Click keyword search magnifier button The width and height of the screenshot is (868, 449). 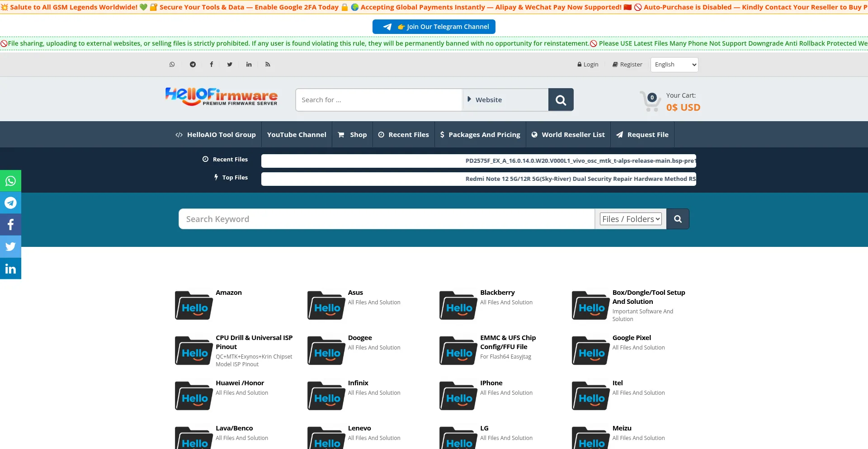pyautogui.click(x=678, y=219)
